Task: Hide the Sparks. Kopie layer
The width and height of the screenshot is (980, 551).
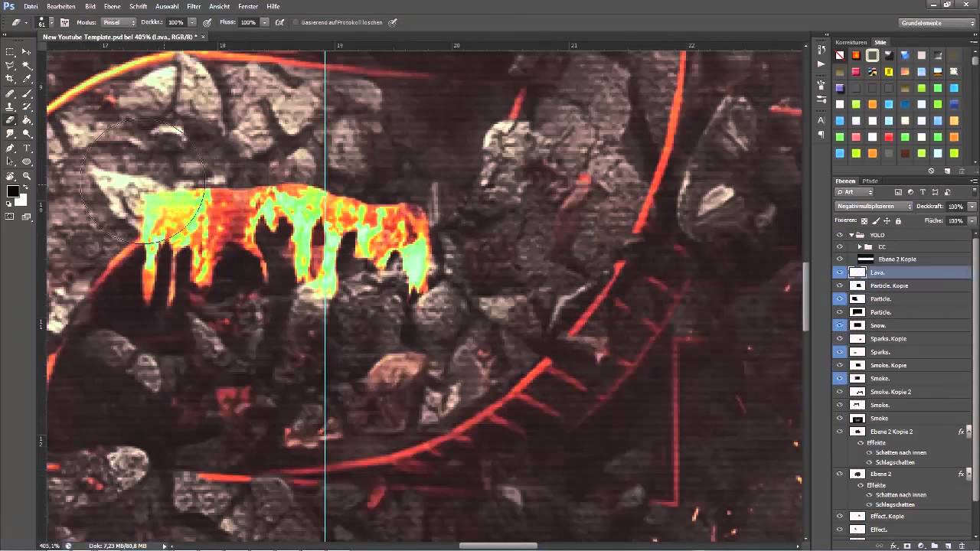Action: (840, 338)
